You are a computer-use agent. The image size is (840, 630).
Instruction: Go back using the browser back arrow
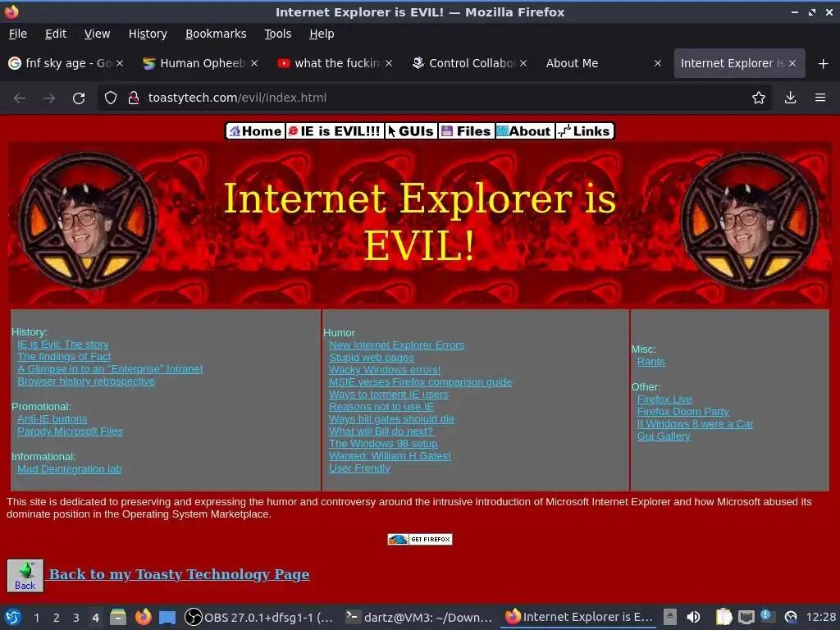point(20,98)
